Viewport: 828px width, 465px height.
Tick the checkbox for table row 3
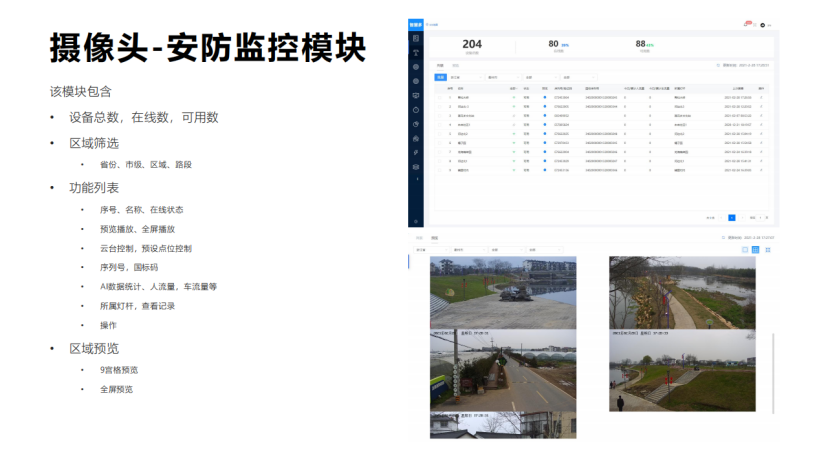point(439,116)
